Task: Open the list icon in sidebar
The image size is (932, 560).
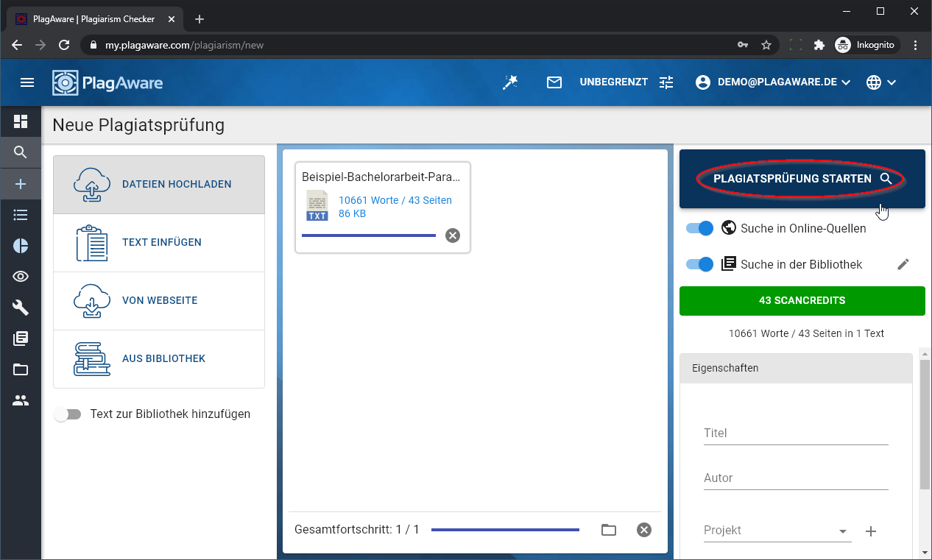Action: (21, 215)
